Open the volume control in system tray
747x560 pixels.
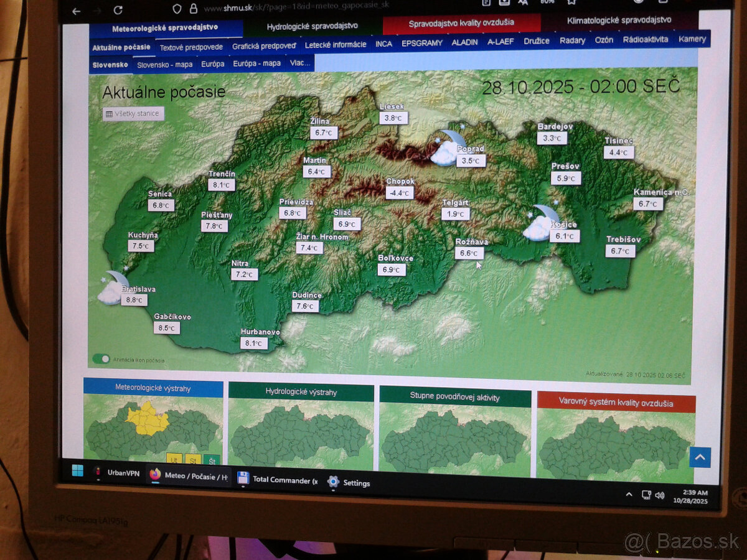coord(660,495)
